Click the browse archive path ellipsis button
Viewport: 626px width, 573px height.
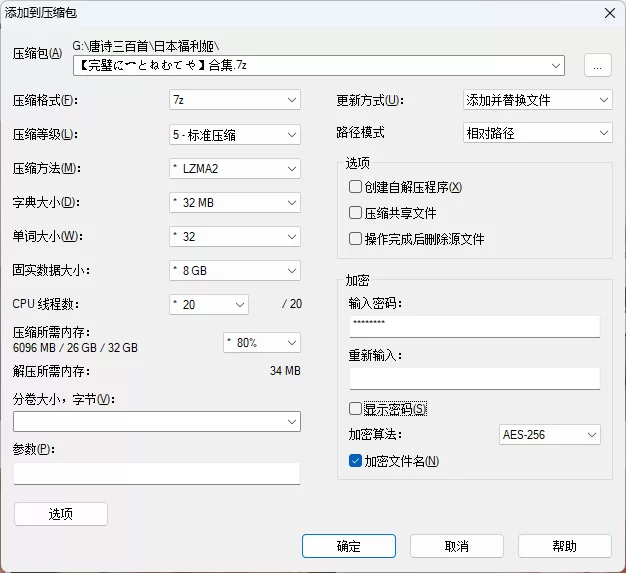[597, 66]
